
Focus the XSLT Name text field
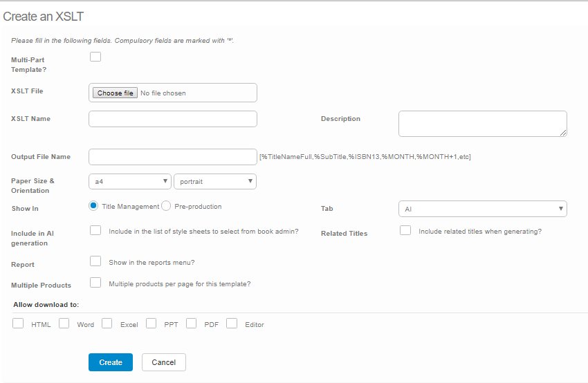pos(173,119)
